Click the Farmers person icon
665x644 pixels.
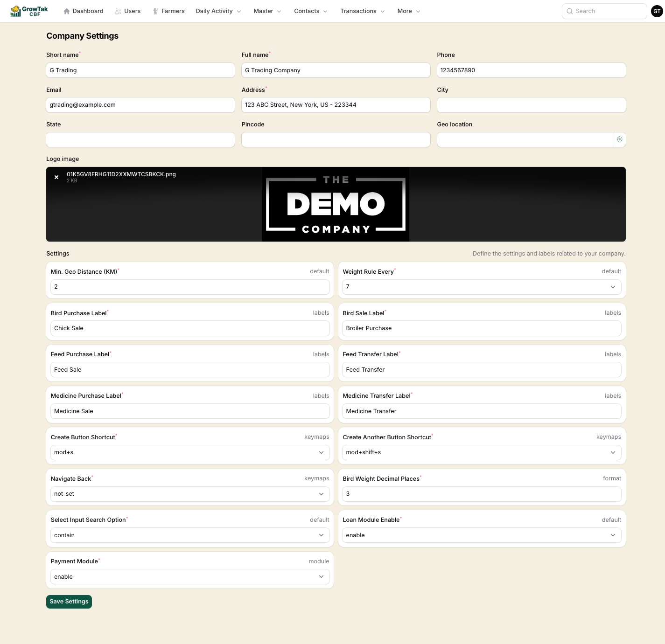pyautogui.click(x=155, y=11)
